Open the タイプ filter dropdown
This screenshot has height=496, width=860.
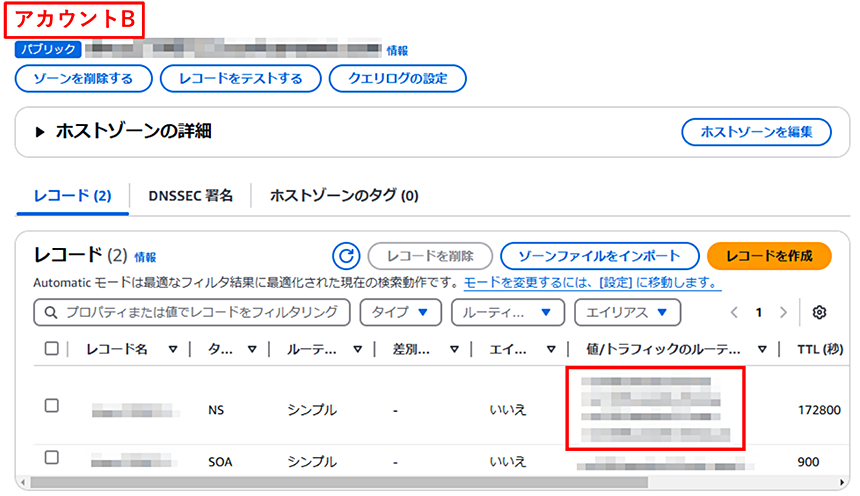coord(400,312)
